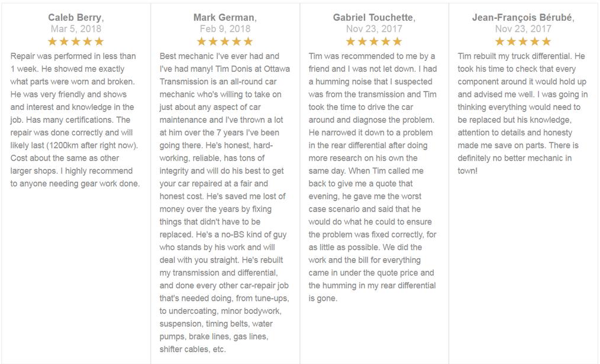Select the reviewer name Caleb Berry
This screenshot has height=364, width=600.
pyautogui.click(x=75, y=18)
